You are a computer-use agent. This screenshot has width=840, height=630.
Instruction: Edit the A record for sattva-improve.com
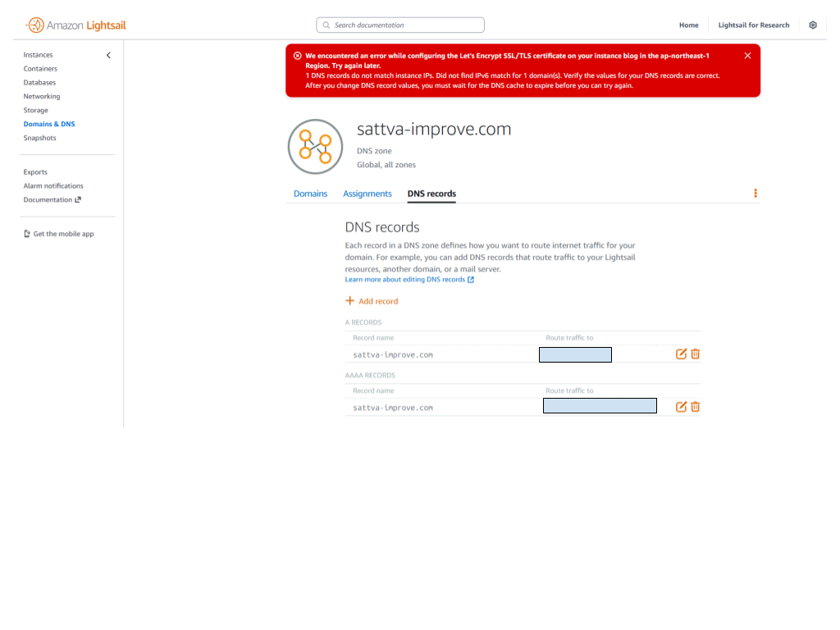pos(681,354)
